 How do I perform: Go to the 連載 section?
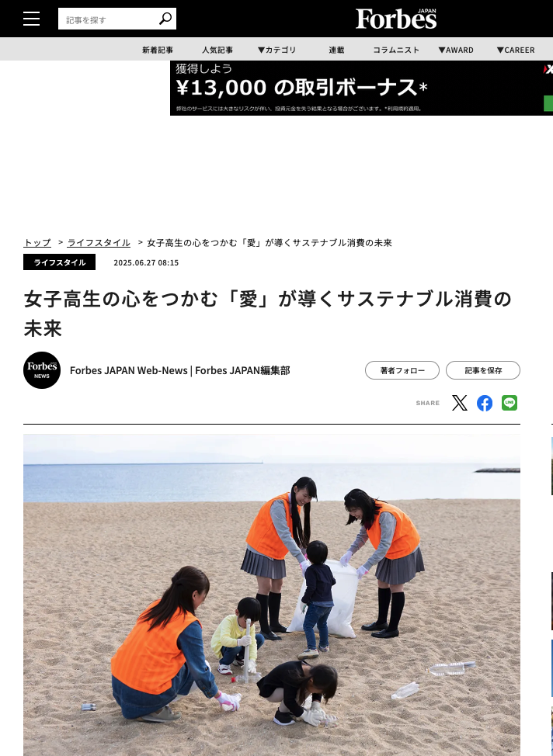pyautogui.click(x=337, y=50)
